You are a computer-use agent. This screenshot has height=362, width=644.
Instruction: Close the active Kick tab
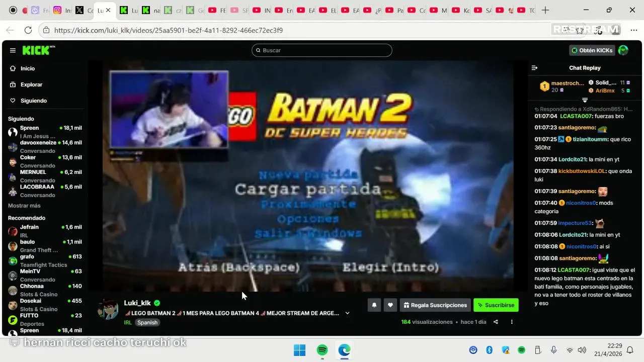108,10
